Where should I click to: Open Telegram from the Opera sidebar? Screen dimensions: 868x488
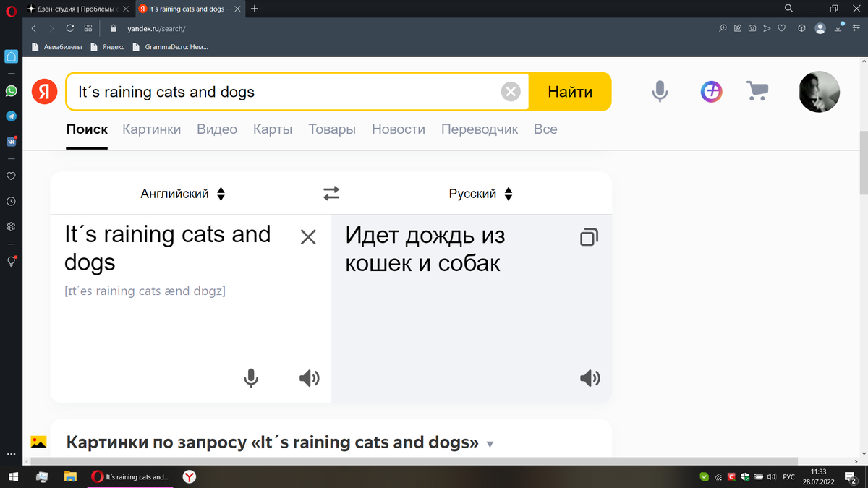tap(11, 116)
